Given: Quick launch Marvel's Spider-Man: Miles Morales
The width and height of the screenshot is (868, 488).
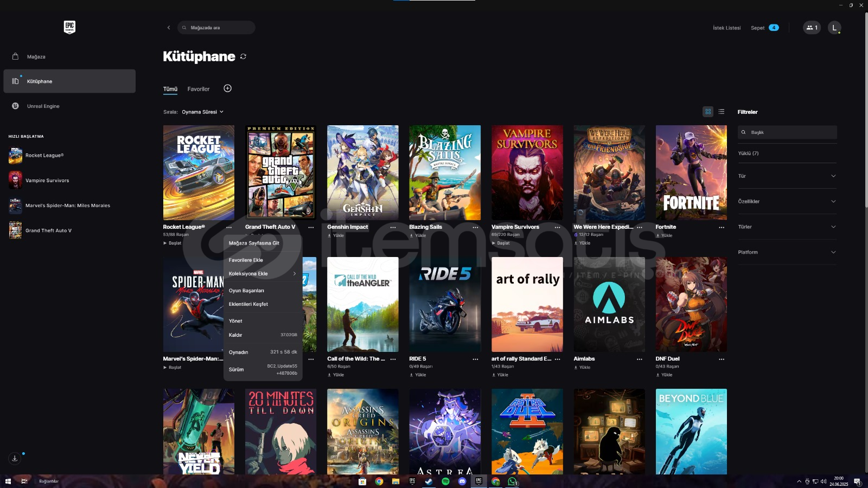Looking at the screenshot, I should click(60, 206).
